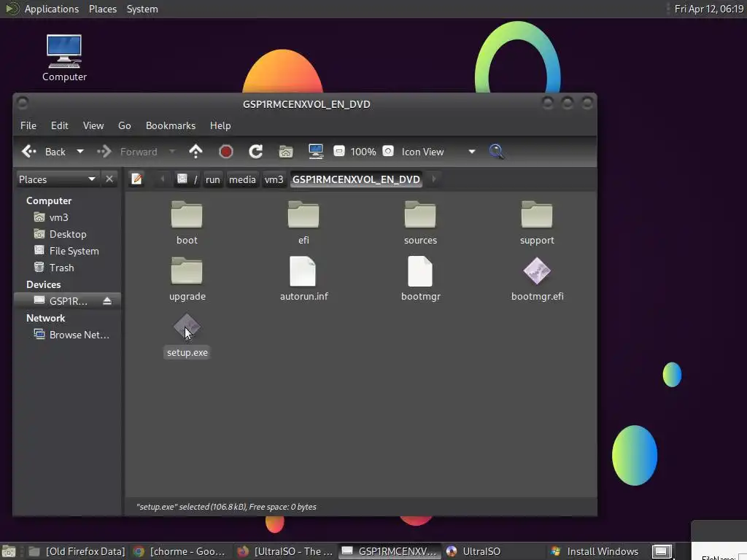747x560 pixels.
Task: Zoom in the file view
Action: click(x=388, y=152)
